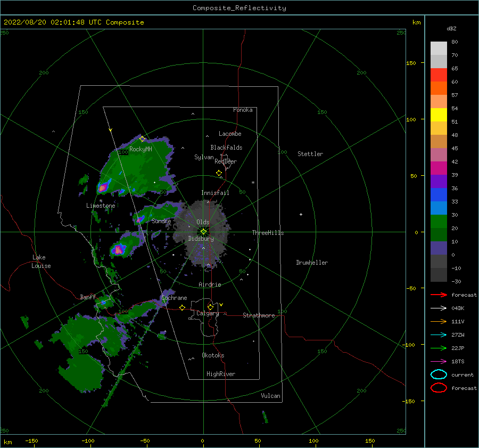Click the grey ground-clutter echo around Olds

coord(202,233)
